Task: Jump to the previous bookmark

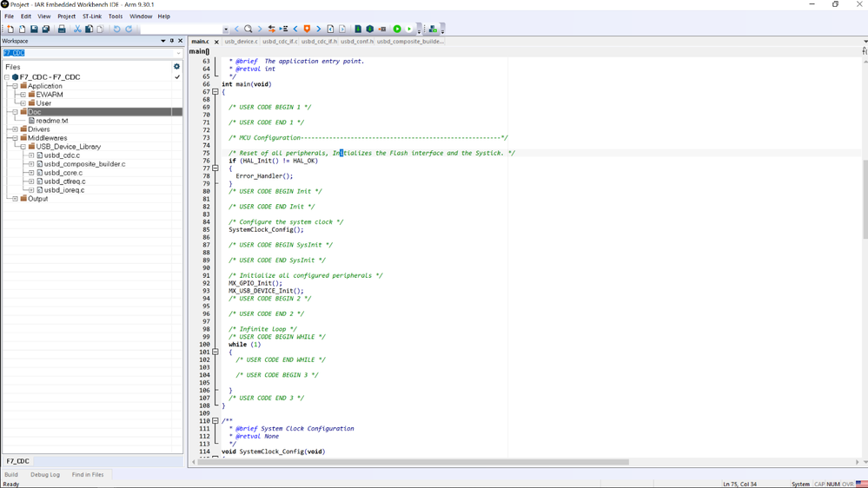Action: [295, 29]
